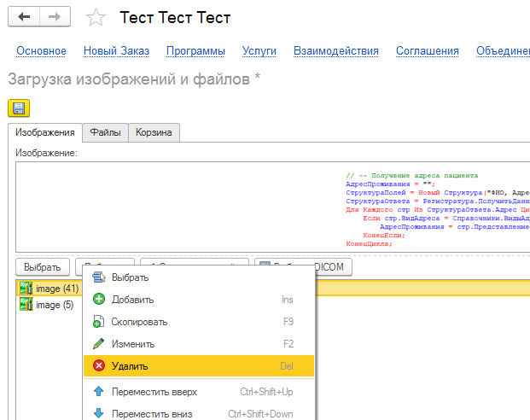Click the favorites star icon
The image size is (530, 420).
coord(96,18)
